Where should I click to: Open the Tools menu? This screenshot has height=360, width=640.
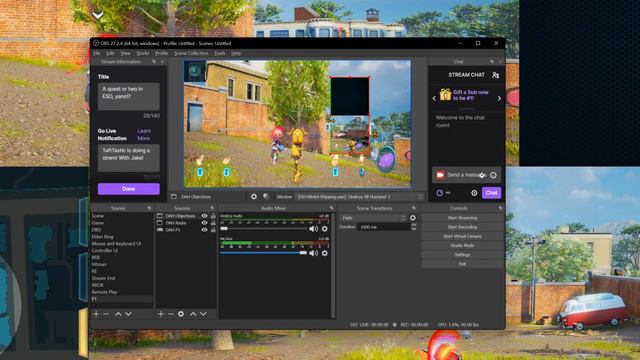[220, 53]
